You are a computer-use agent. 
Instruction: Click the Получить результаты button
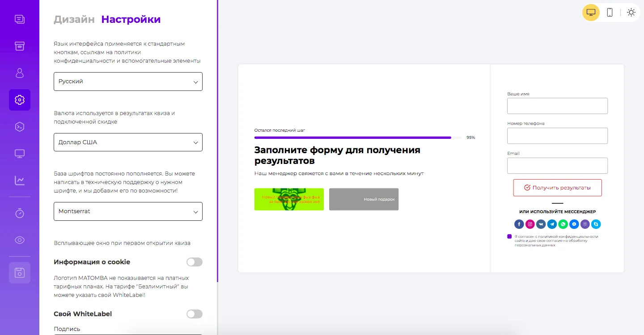coord(557,188)
